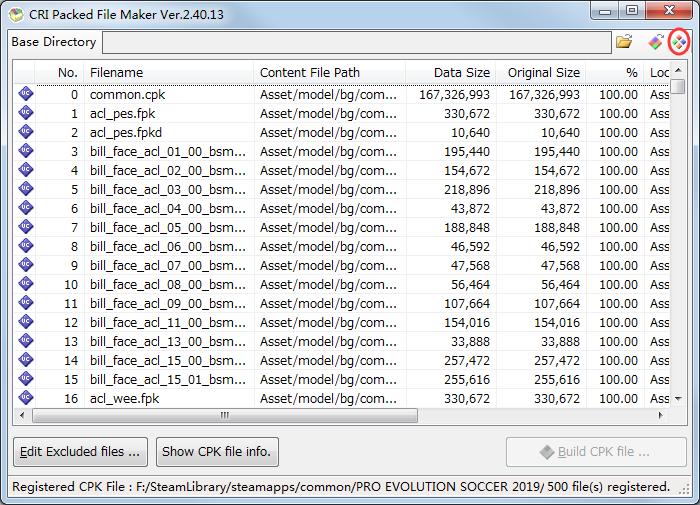Sort by Original Size column header
The image size is (700, 505).
click(x=541, y=72)
